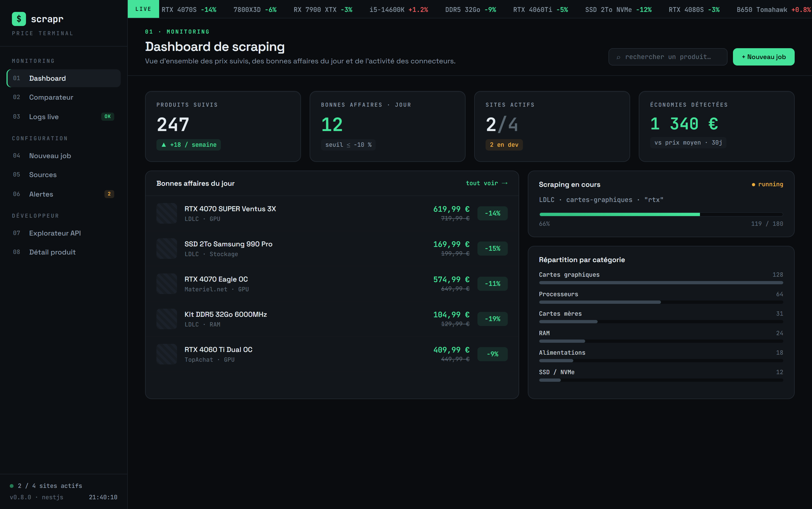Click the RX 7900 XTX -3% ticker entry
Screen dimensions: 812x509
[x=323, y=9]
